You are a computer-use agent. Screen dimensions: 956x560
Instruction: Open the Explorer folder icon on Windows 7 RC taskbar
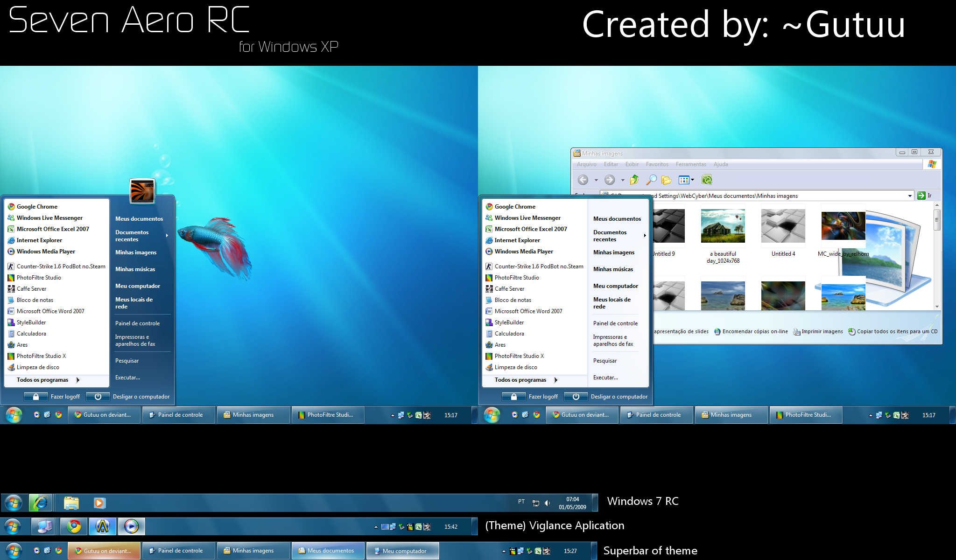(71, 503)
